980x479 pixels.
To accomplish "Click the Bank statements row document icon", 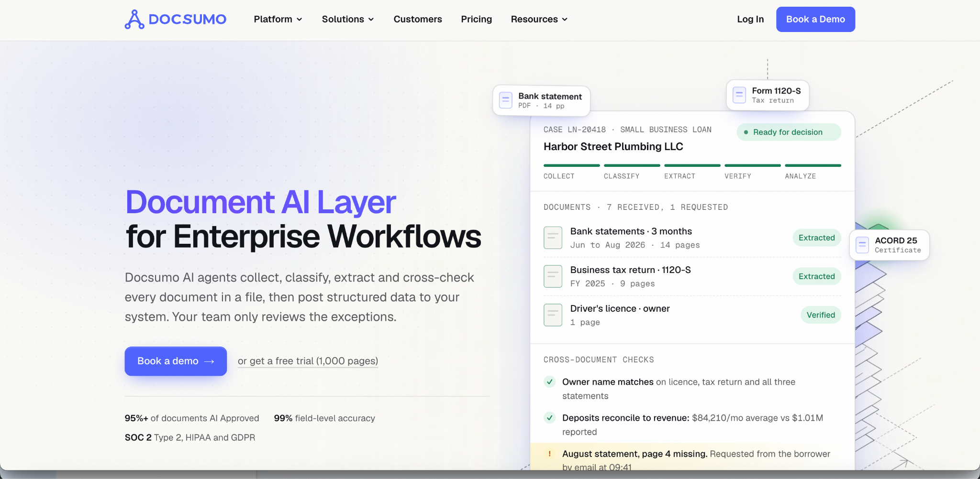I will tap(553, 238).
